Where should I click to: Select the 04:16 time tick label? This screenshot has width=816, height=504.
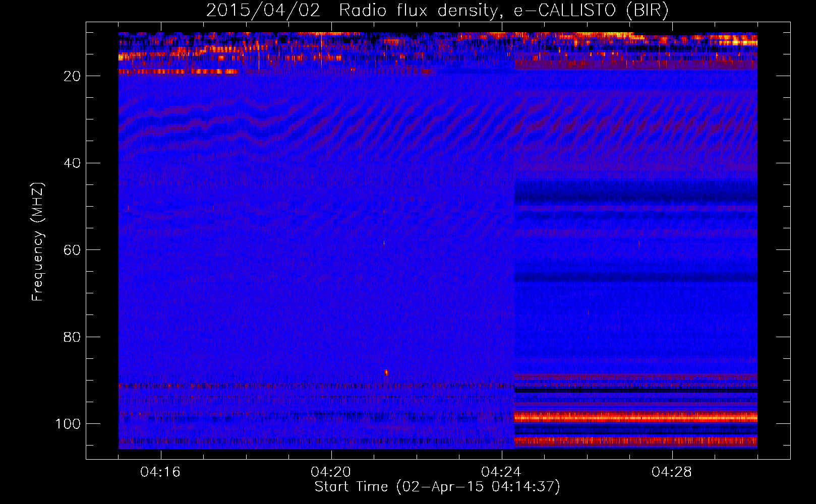160,472
